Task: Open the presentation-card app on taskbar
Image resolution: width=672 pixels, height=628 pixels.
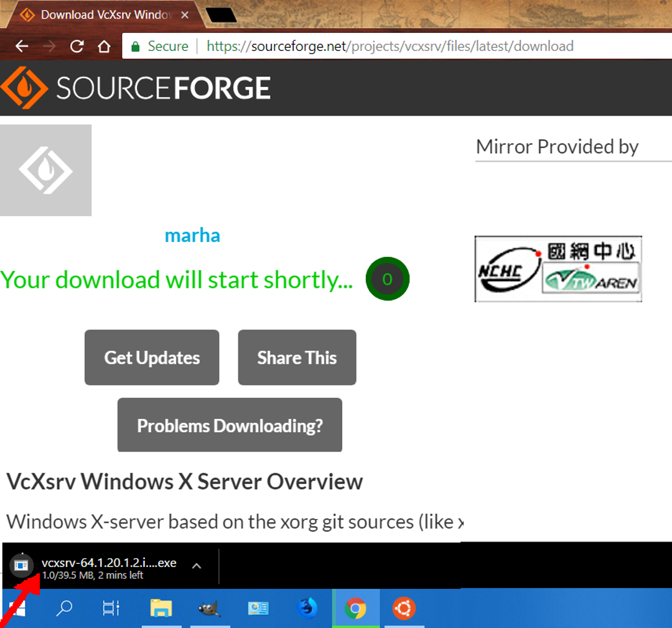Action: tap(258, 608)
